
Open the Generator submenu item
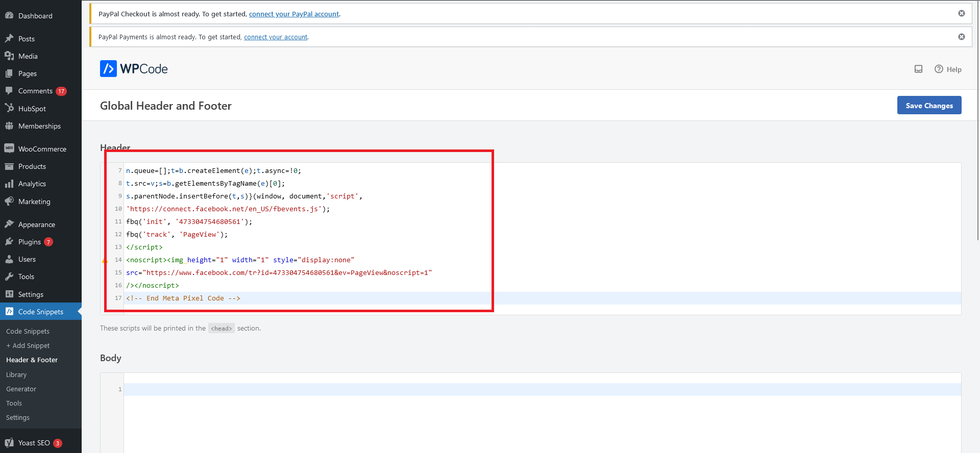[21, 389]
